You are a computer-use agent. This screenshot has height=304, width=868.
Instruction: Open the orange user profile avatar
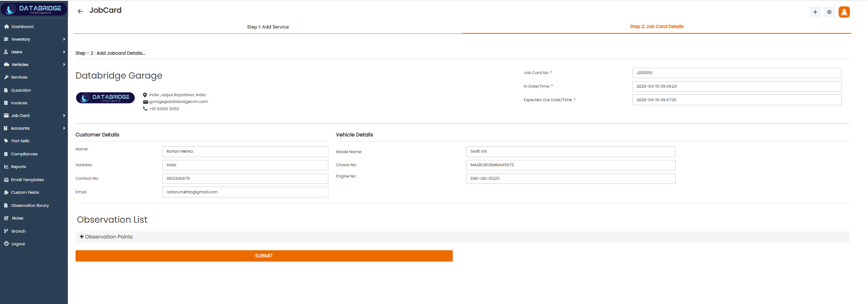pyautogui.click(x=844, y=12)
